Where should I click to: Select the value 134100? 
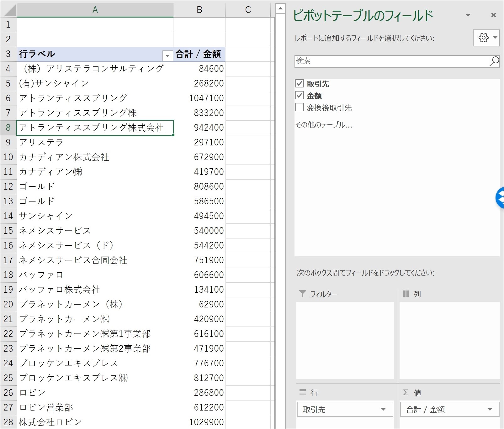(199, 290)
